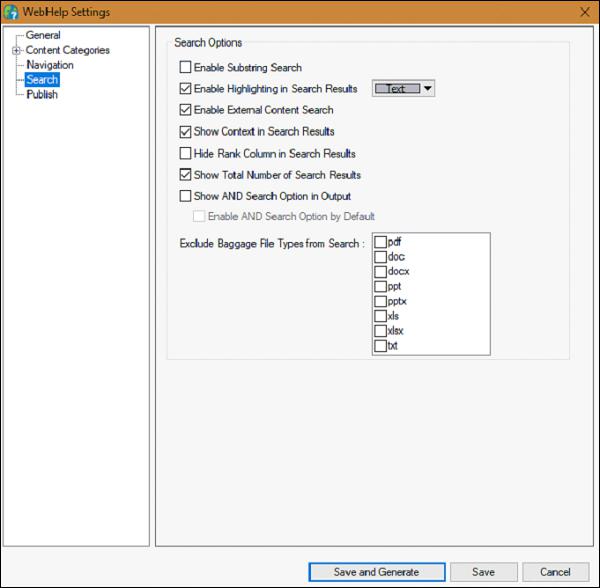Open the Navigation settings page
600x588 pixels.
click(50, 65)
